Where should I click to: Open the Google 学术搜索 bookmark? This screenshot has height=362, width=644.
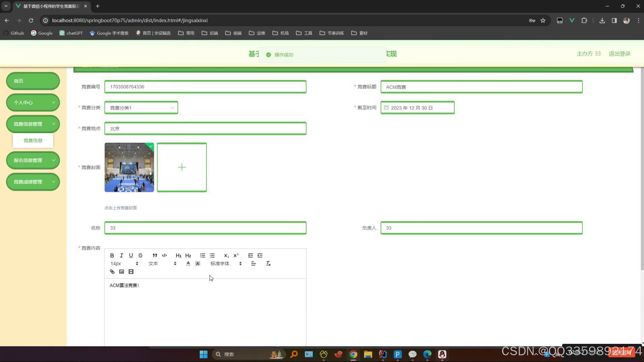109,33
